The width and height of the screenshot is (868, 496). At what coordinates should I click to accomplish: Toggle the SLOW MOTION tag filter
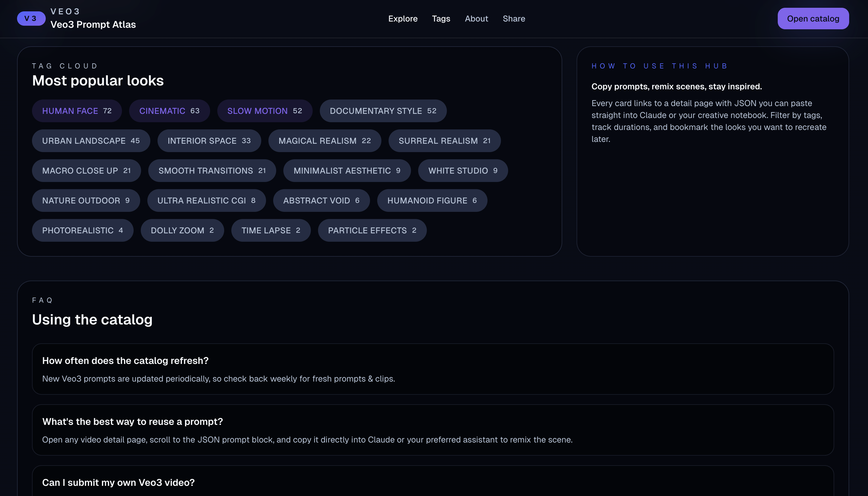click(265, 111)
